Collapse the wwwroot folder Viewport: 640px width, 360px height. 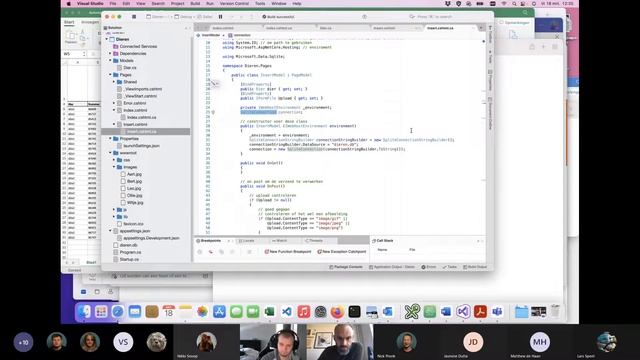(x=110, y=153)
